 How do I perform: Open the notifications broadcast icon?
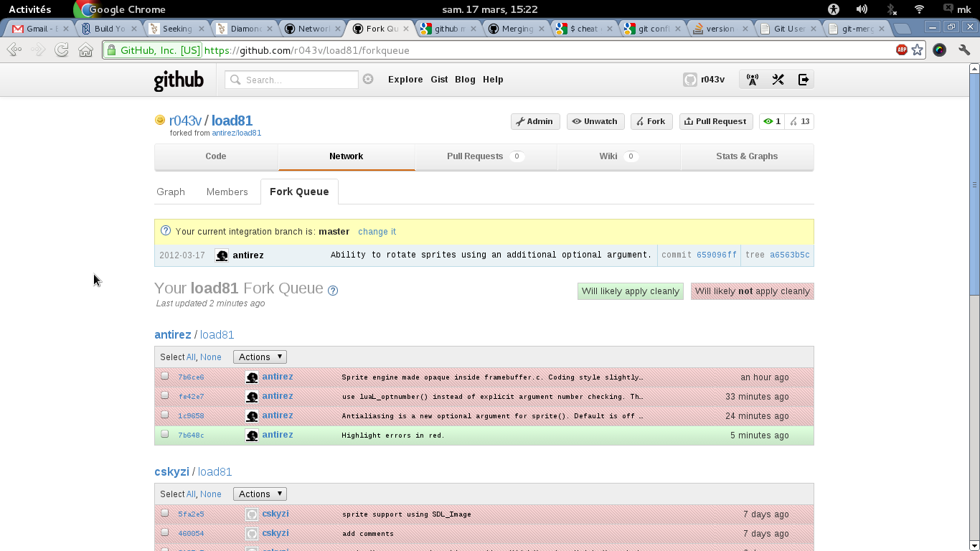(x=753, y=80)
